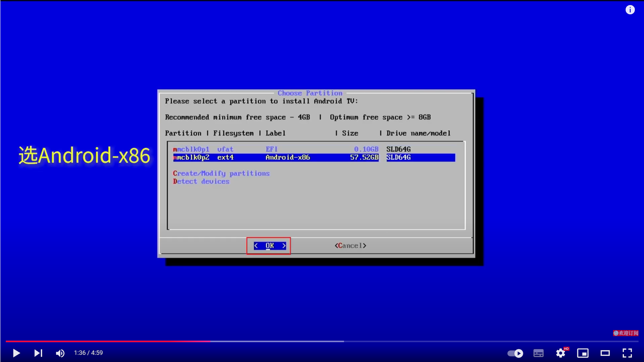The image size is (644, 362).
Task: Select the mmcblk0p1 vfat EFI partition row
Action: 314,149
